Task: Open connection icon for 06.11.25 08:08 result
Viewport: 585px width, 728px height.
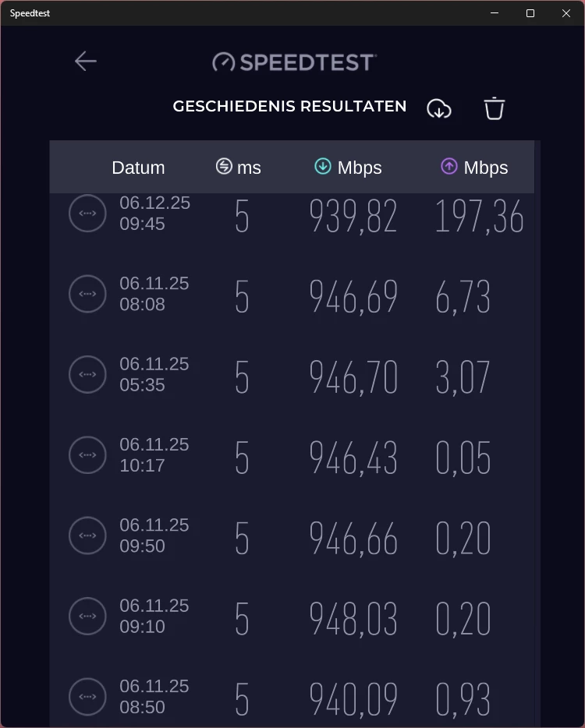Action: coord(87,294)
